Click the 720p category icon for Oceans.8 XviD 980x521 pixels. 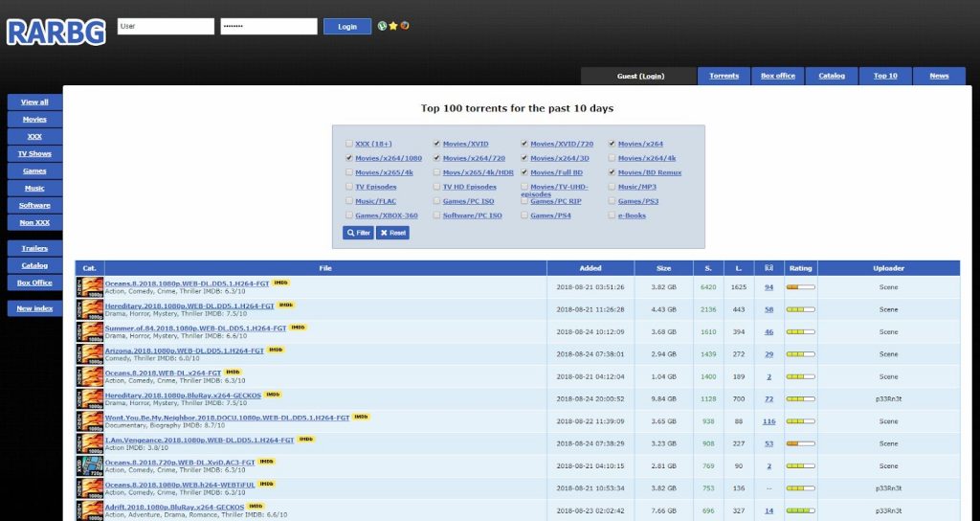(x=90, y=465)
